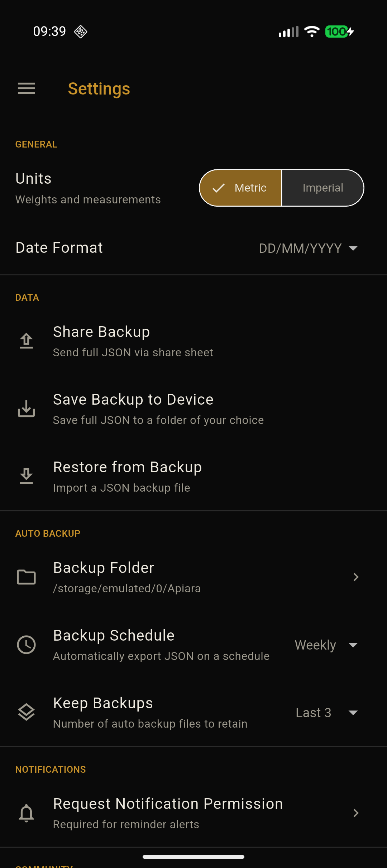
Task: Tap the Share Backup upload icon
Action: (x=27, y=341)
